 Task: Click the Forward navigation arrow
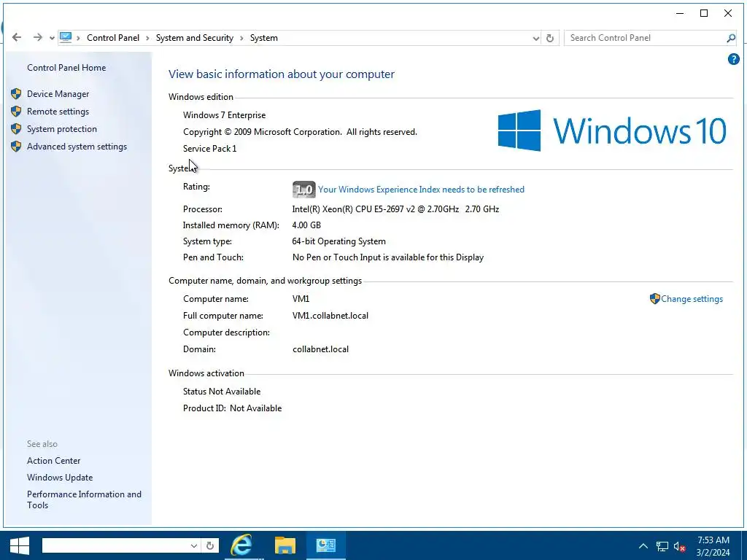[37, 38]
